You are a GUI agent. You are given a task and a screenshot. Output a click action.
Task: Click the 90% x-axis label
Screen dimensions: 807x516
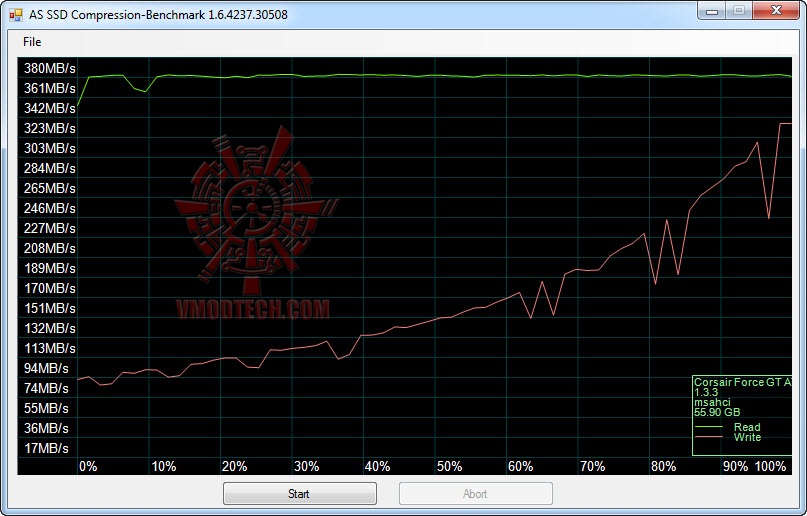coord(735,467)
